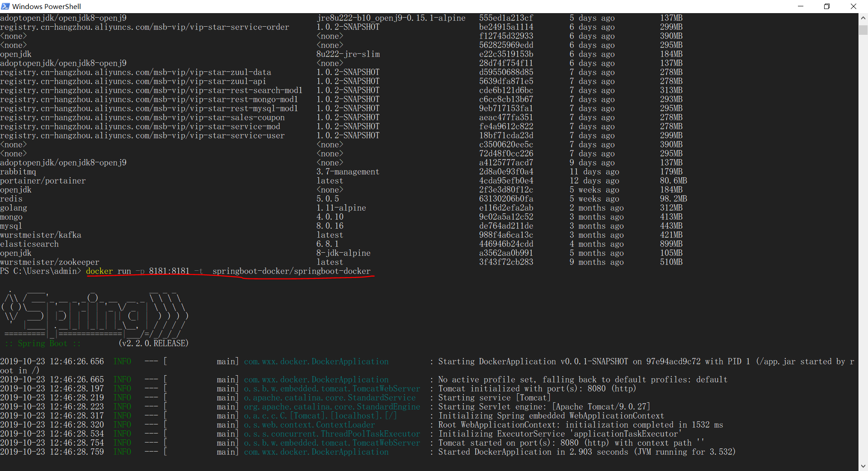Click the 'jre8u222-b10_openj9-0.15.1-alpine' tag

pyautogui.click(x=391, y=18)
